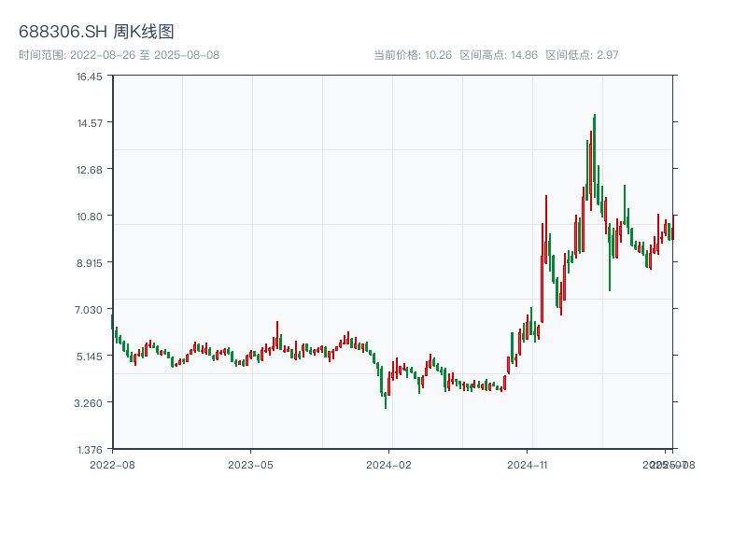The height and width of the screenshot is (560, 747).
Task: Click the 区间低点: 2.97 label
Action: (x=582, y=55)
